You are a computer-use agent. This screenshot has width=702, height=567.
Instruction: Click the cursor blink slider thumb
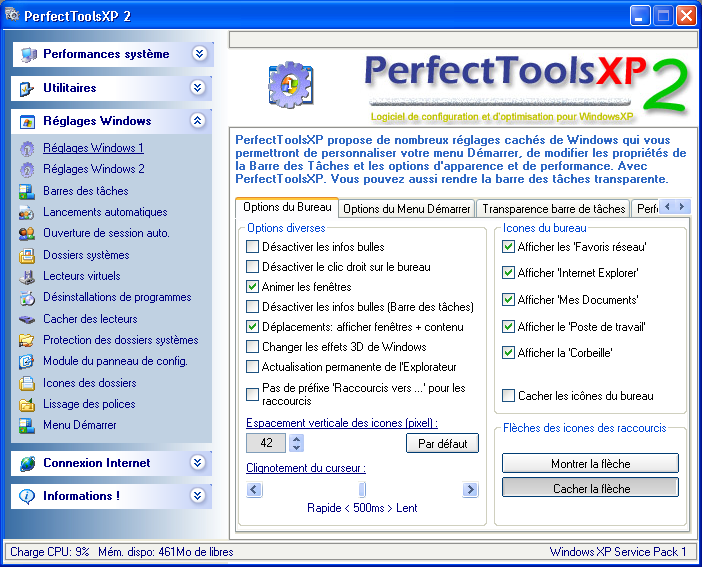[x=362, y=490]
